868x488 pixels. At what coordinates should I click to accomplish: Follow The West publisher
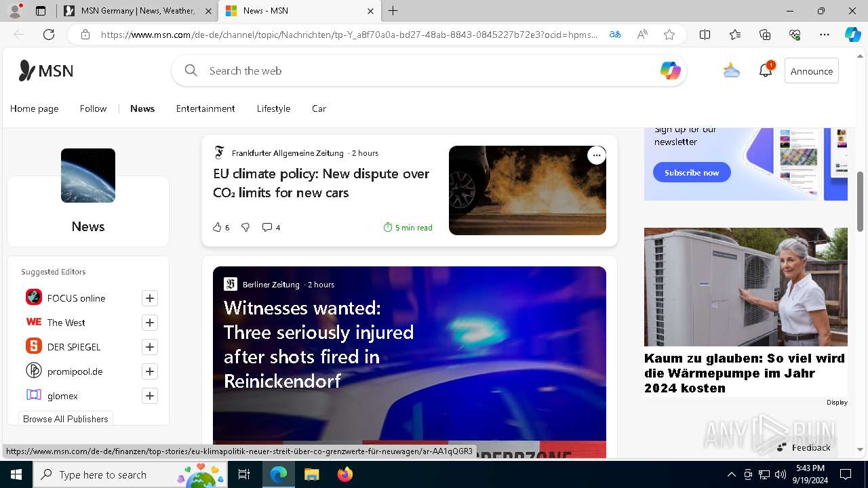tap(150, 323)
